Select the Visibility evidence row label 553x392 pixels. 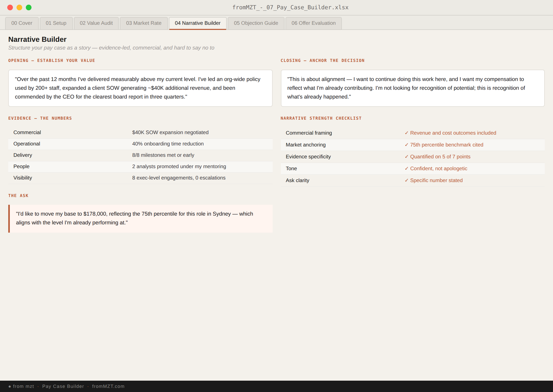(x=23, y=178)
